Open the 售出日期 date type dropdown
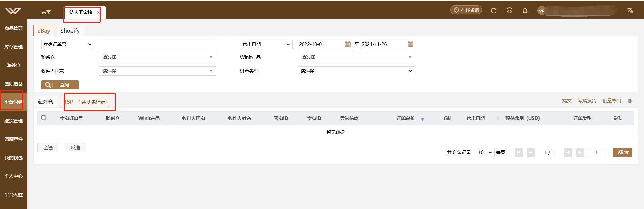The height and width of the screenshot is (209, 644). click(266, 44)
